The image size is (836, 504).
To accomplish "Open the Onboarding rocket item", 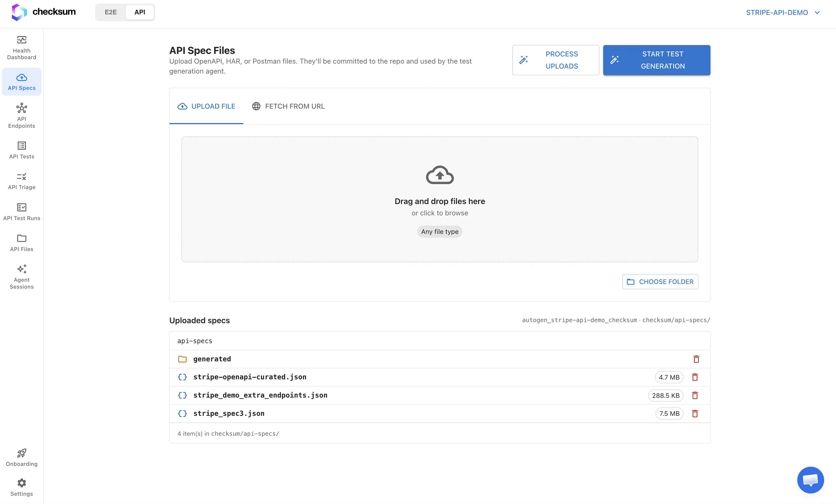I will point(22,457).
